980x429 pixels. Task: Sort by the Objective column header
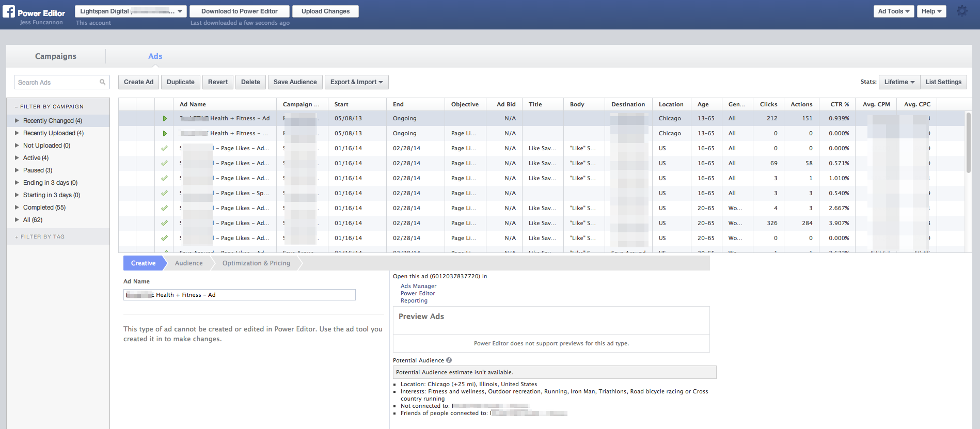pyautogui.click(x=465, y=104)
